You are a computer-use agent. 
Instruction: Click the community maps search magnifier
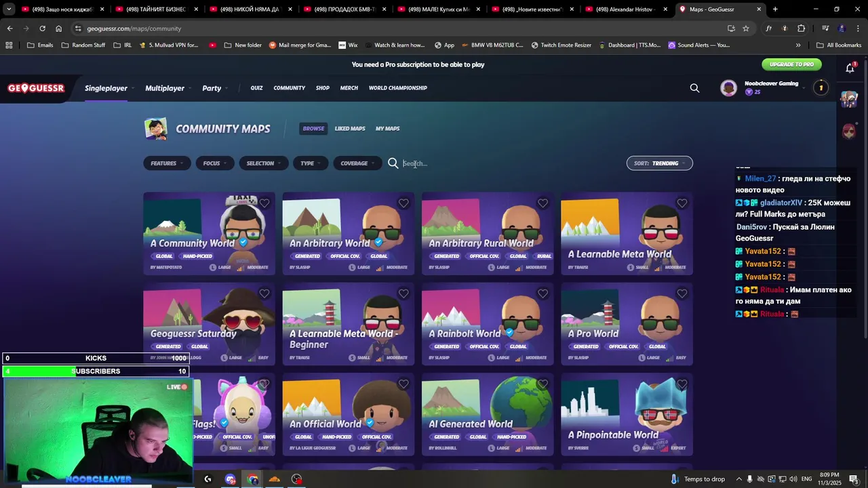[x=393, y=163]
